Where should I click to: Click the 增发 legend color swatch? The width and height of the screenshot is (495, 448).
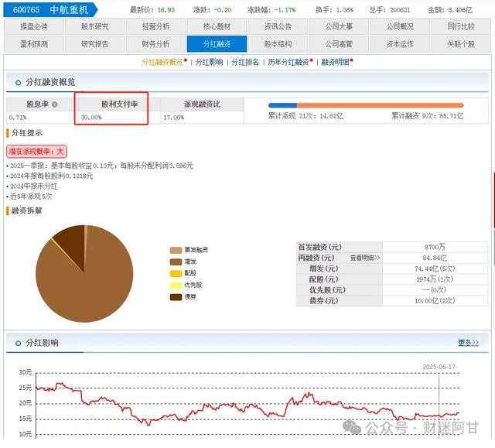point(176,262)
